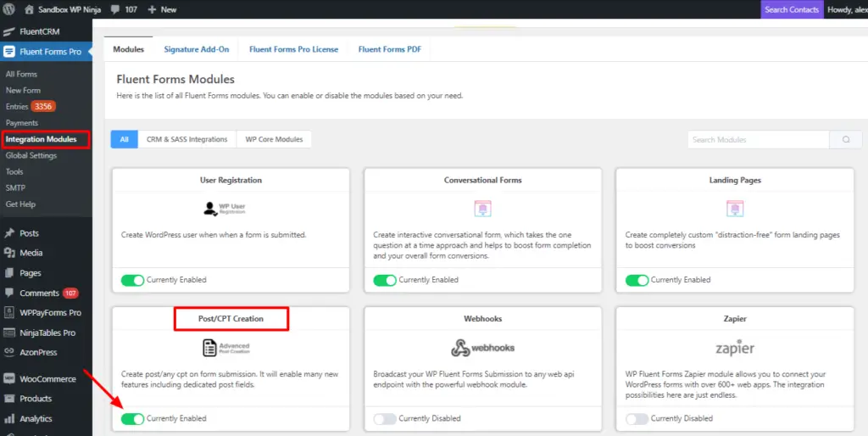Viewport: 868px width, 436px height.
Task: Click the WP User Registration logo
Action: 224,209
